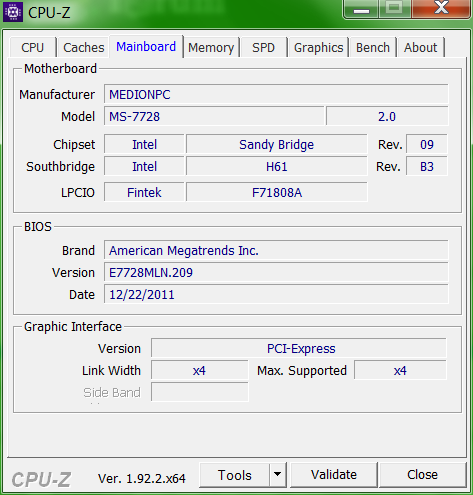Click the Validate button
The image size is (473, 495).
[334, 475]
